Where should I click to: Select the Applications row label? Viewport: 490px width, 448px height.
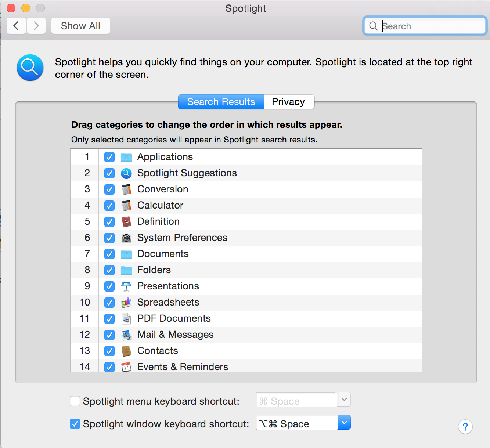coord(165,157)
